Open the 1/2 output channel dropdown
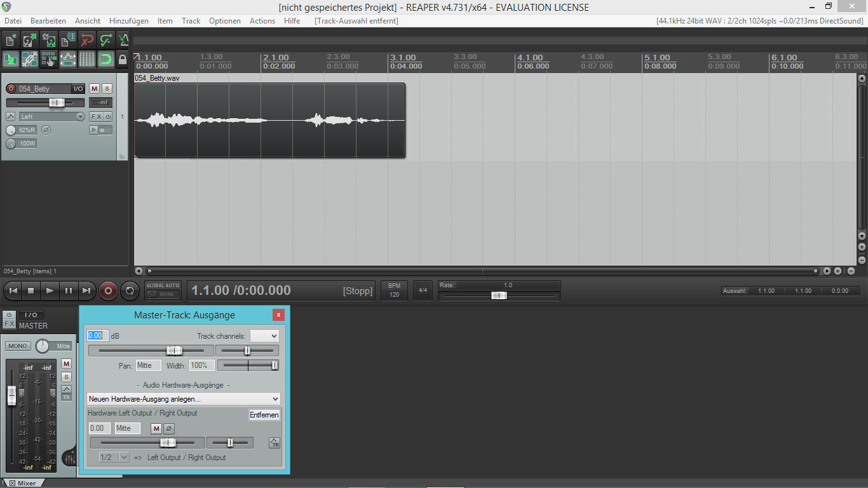 pos(115,457)
